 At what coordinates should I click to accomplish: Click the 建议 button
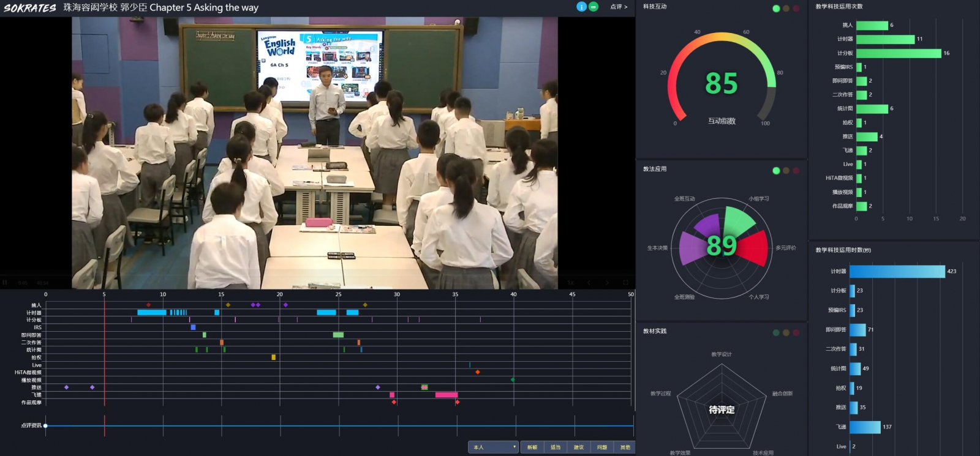579,447
